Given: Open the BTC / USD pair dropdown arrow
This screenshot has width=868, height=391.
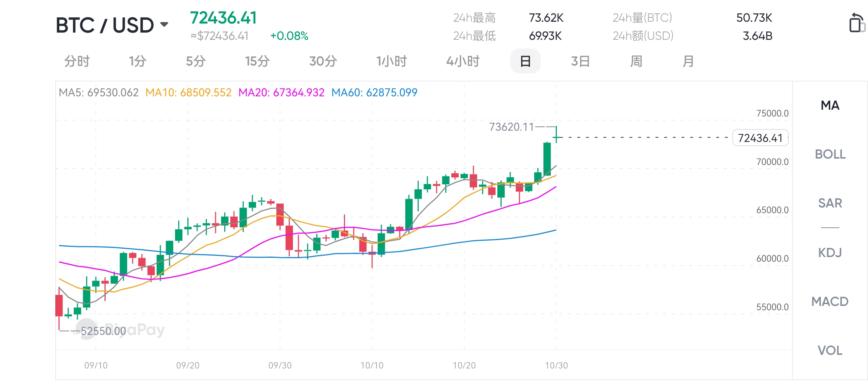Looking at the screenshot, I should pyautogui.click(x=164, y=25).
